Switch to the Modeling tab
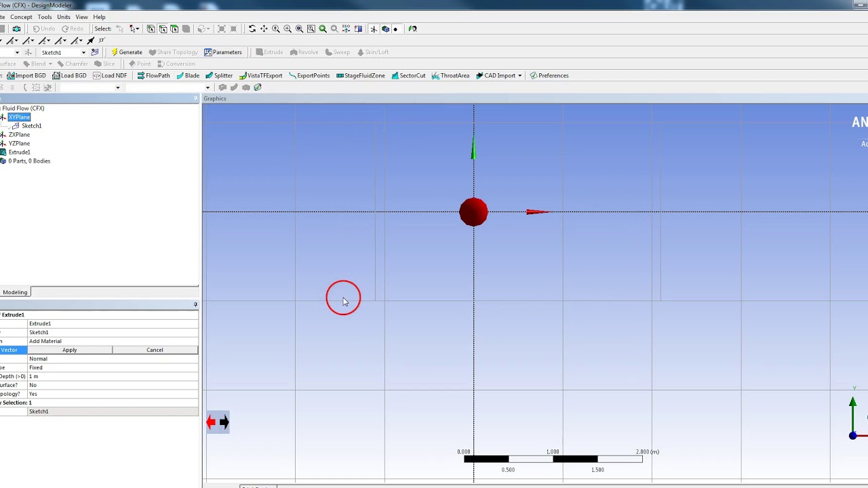Screen dimensions: 868x488 tap(15, 292)
